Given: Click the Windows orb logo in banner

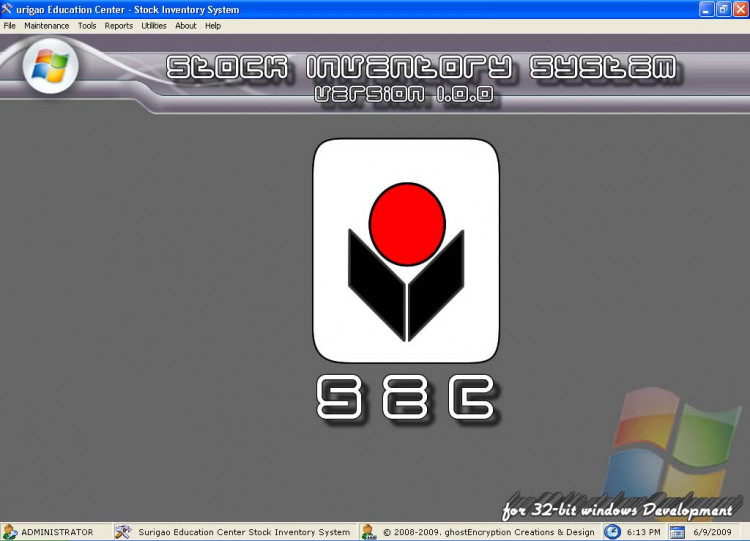Looking at the screenshot, I should [x=51, y=66].
